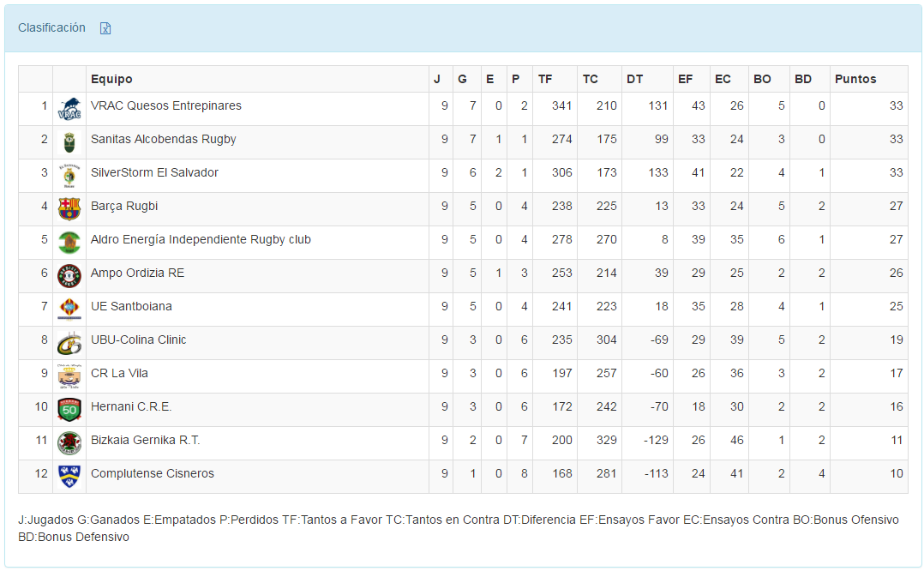Click the Aldro Energía Independiente logo
This screenshot has height=571, width=924.
pos(69,243)
